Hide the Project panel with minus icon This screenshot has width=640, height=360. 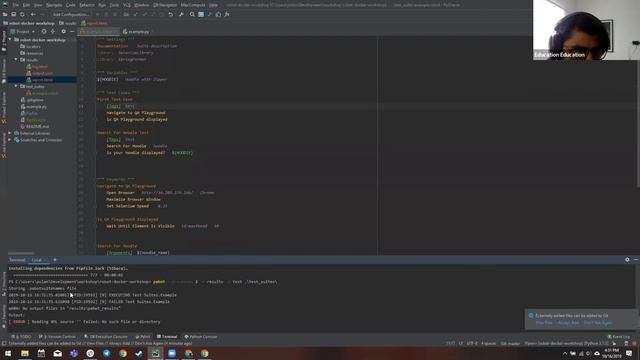[x=72, y=31]
